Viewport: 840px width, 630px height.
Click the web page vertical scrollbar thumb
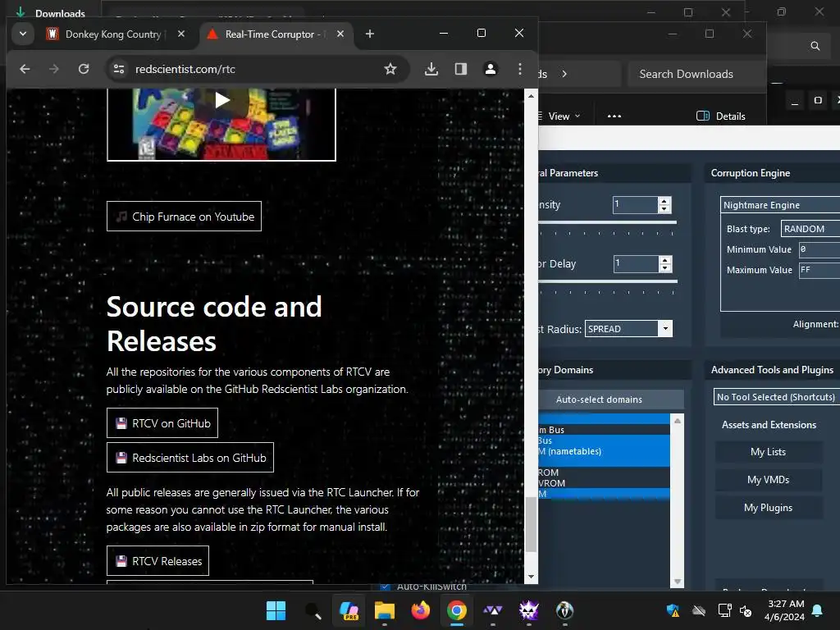tap(531, 524)
